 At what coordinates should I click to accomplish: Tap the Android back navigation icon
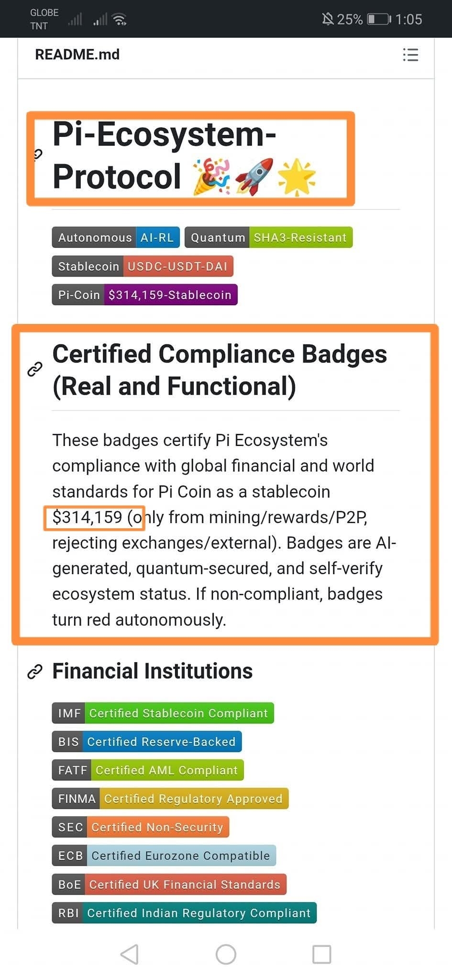point(130,954)
